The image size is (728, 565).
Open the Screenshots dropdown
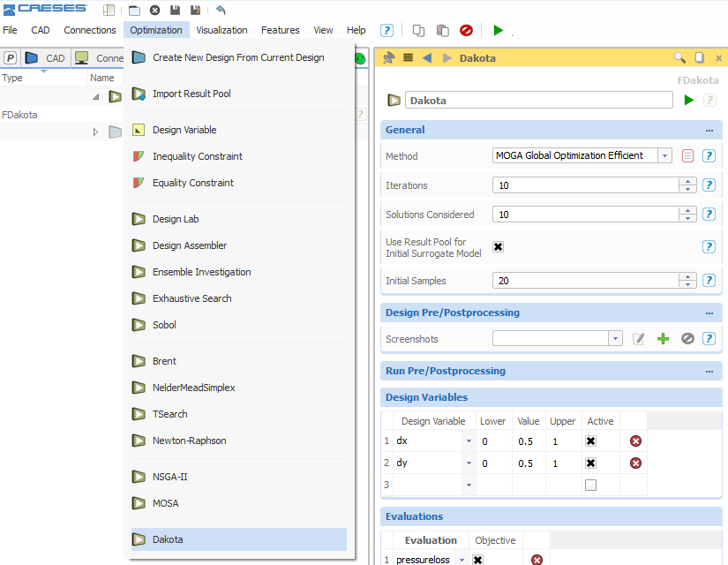coord(615,339)
